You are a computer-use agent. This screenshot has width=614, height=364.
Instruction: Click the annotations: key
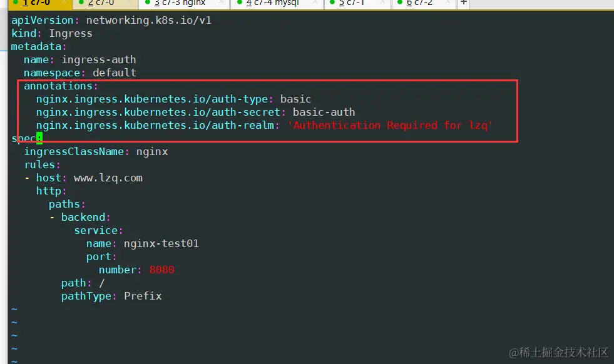pos(61,86)
